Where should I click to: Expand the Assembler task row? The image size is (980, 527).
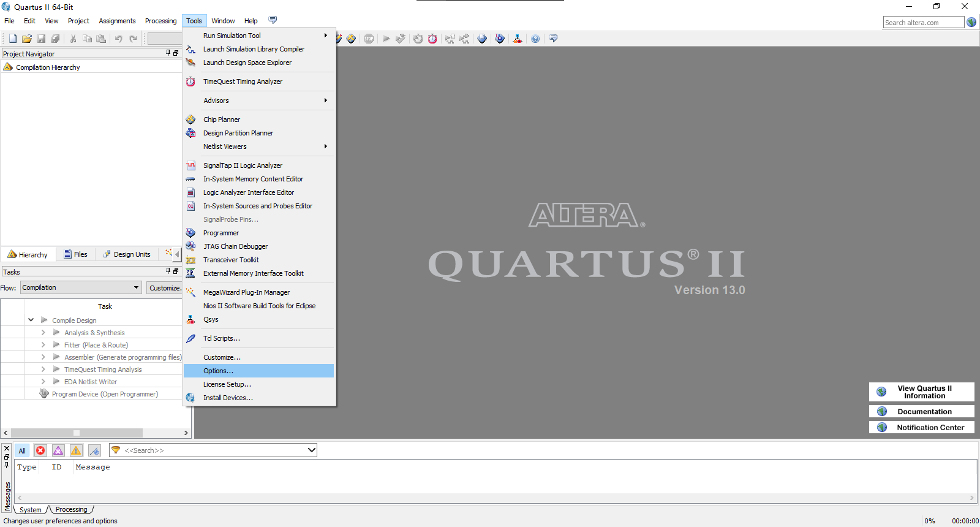tap(43, 357)
